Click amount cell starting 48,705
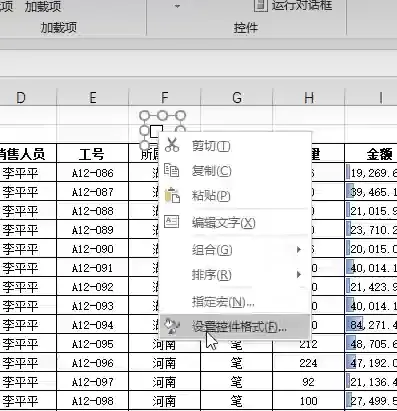 click(371, 344)
